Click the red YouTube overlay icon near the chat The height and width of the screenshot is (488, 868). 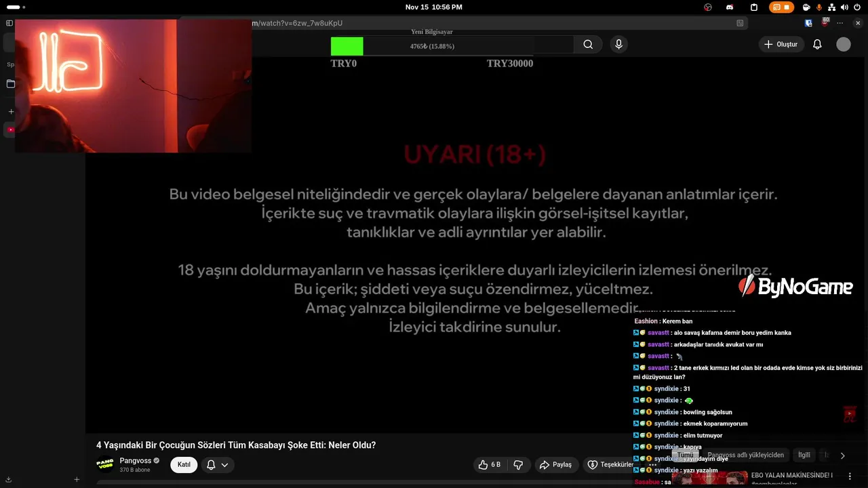click(x=850, y=414)
